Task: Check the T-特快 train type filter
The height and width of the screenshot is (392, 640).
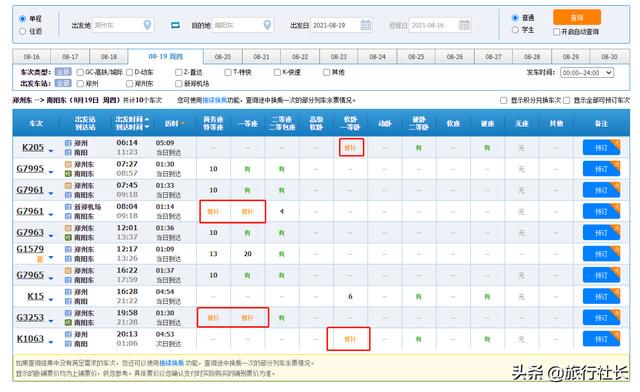Action: [x=228, y=72]
